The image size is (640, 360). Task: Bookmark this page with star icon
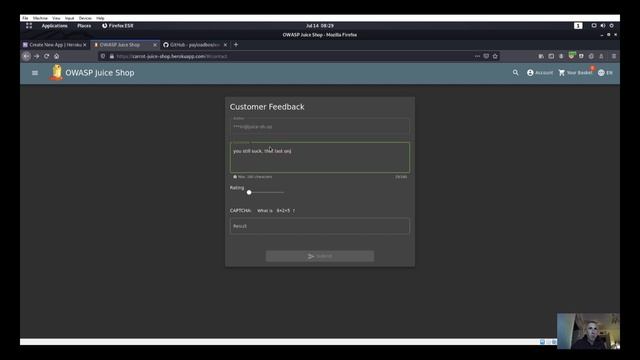point(495,56)
